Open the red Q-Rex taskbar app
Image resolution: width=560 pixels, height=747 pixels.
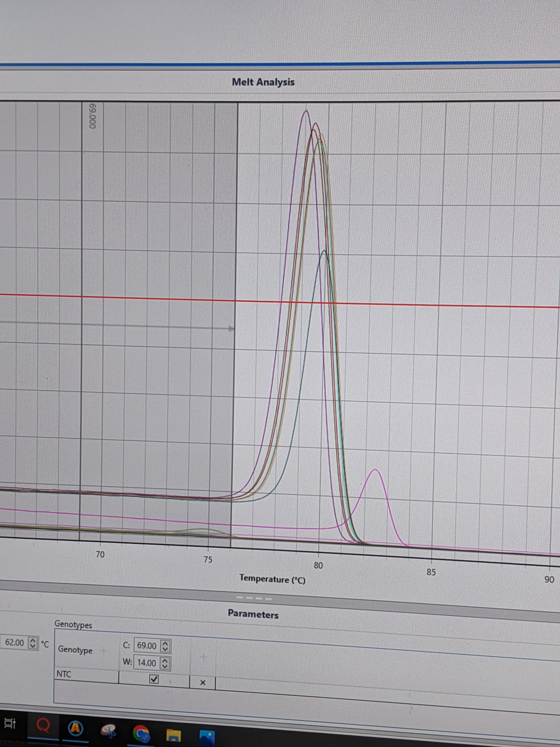point(43,726)
